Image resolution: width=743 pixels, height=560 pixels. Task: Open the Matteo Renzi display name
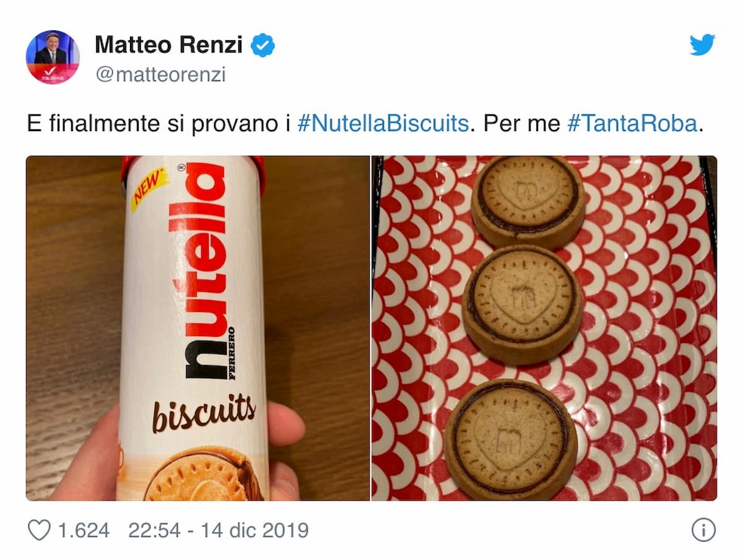[170, 45]
